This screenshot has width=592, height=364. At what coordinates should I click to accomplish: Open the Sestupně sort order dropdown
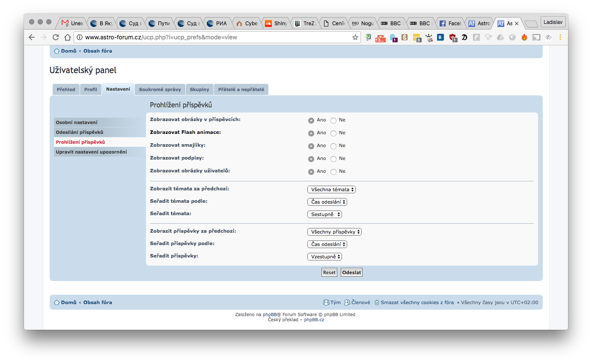tap(324, 214)
